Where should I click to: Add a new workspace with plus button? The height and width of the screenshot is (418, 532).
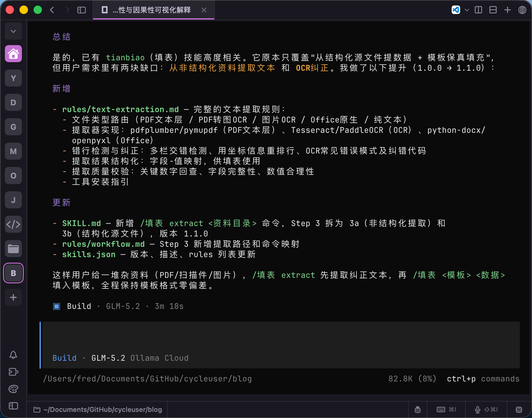(x=13, y=297)
